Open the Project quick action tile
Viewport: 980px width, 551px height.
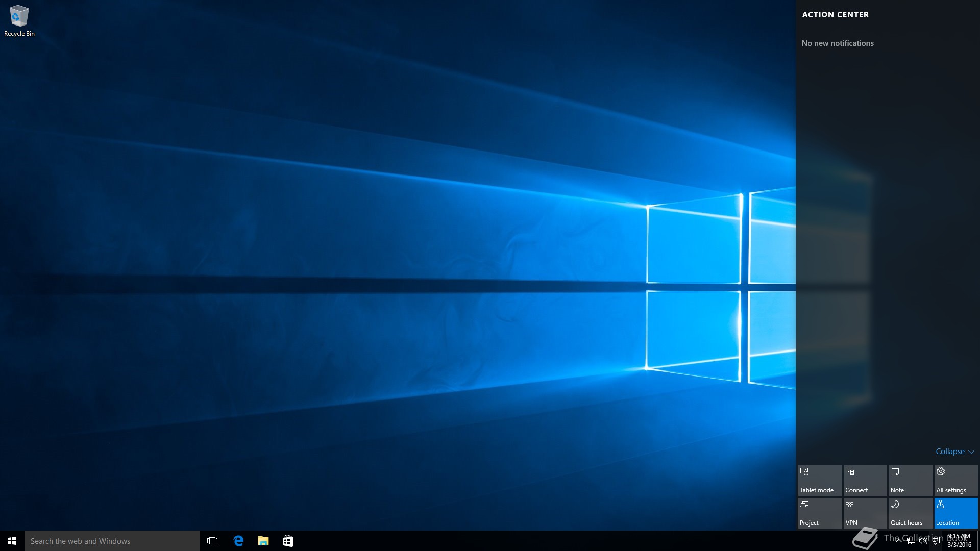pyautogui.click(x=820, y=513)
